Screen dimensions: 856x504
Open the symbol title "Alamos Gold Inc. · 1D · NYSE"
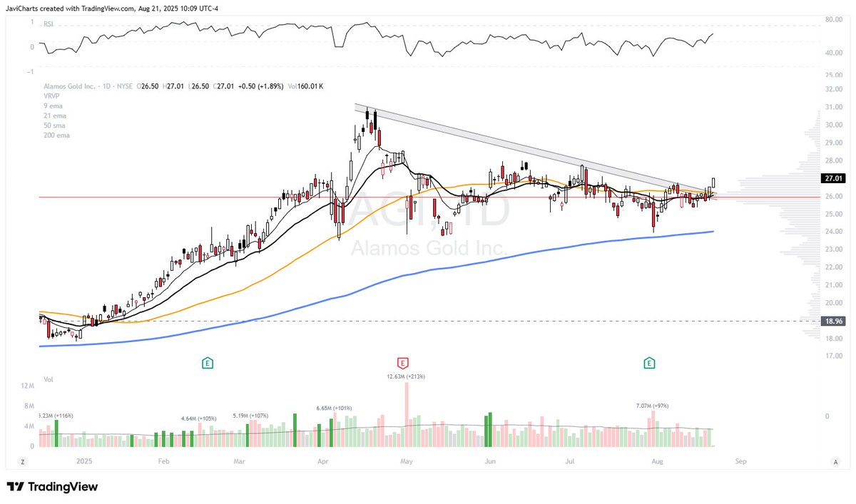(x=87, y=86)
